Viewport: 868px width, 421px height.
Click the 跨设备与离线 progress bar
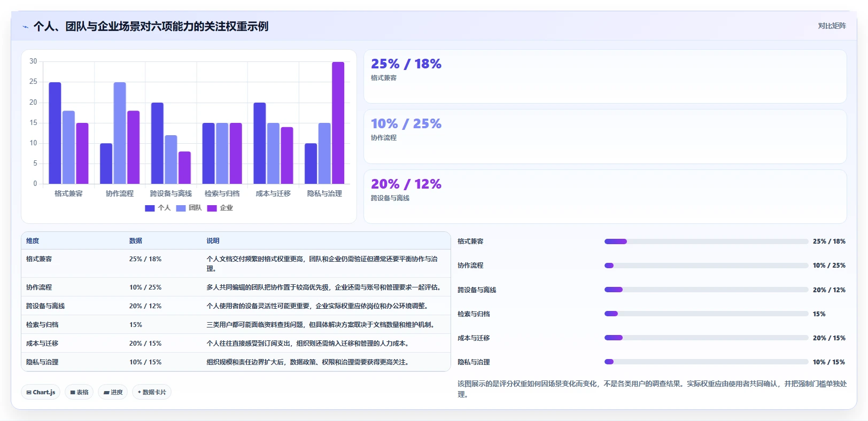point(706,290)
